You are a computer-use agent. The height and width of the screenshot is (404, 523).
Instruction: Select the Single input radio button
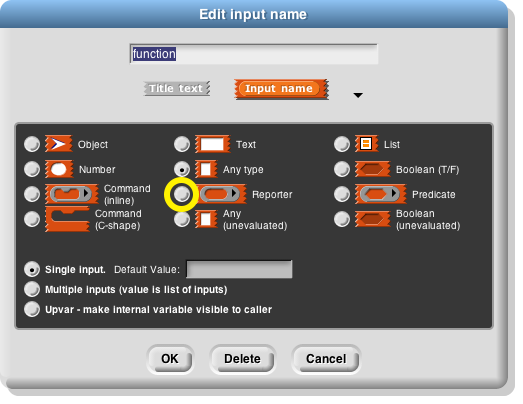(32, 269)
